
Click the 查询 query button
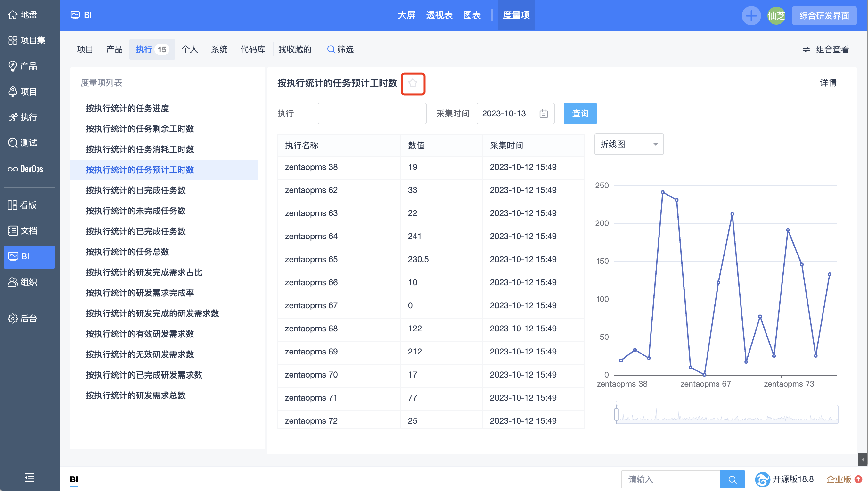point(579,113)
